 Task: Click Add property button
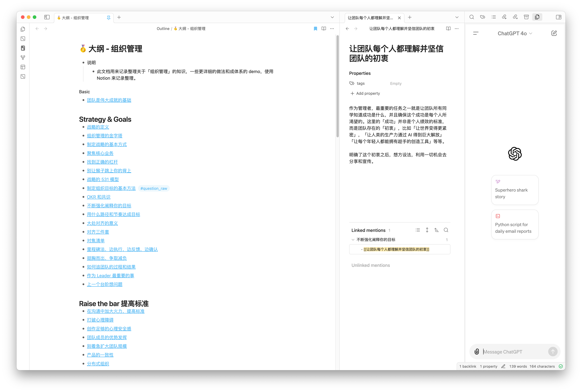[x=365, y=93]
